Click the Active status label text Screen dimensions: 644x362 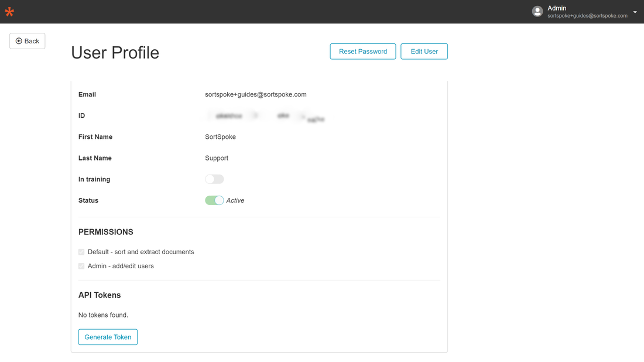[x=235, y=200]
